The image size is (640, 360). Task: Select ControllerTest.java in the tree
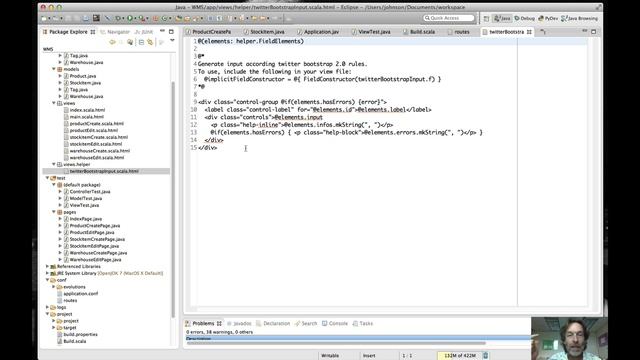click(x=90, y=192)
